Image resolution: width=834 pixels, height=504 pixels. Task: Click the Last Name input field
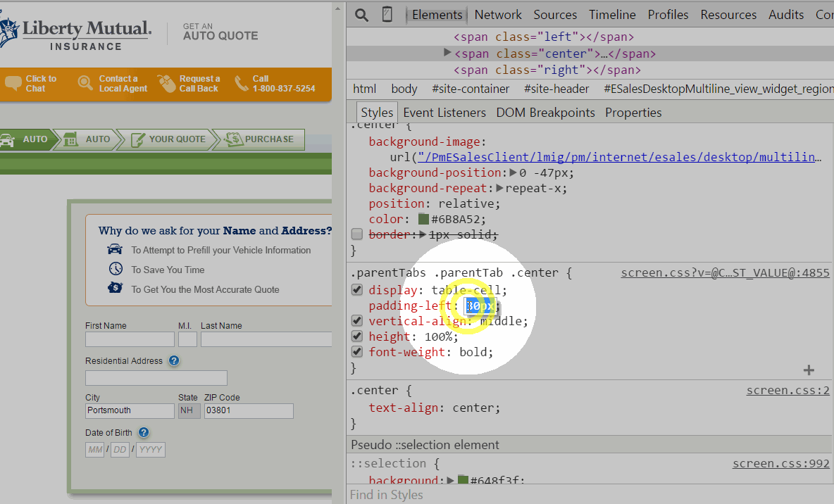point(266,339)
